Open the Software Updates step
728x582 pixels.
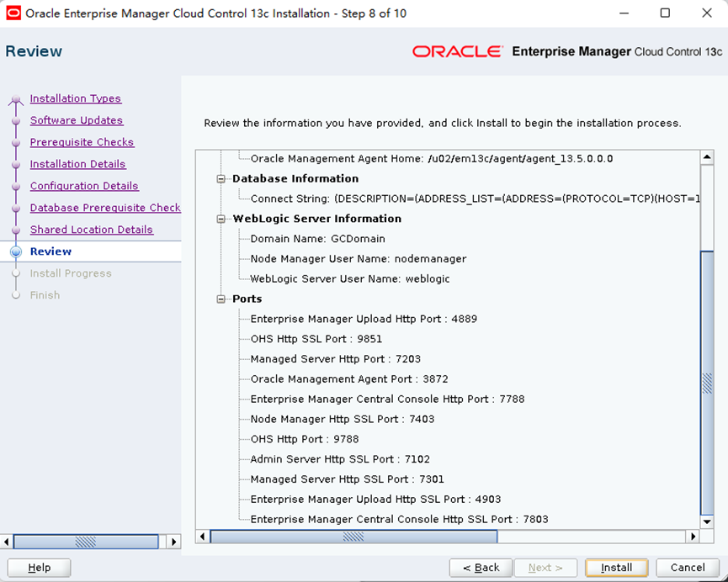pyautogui.click(x=77, y=120)
